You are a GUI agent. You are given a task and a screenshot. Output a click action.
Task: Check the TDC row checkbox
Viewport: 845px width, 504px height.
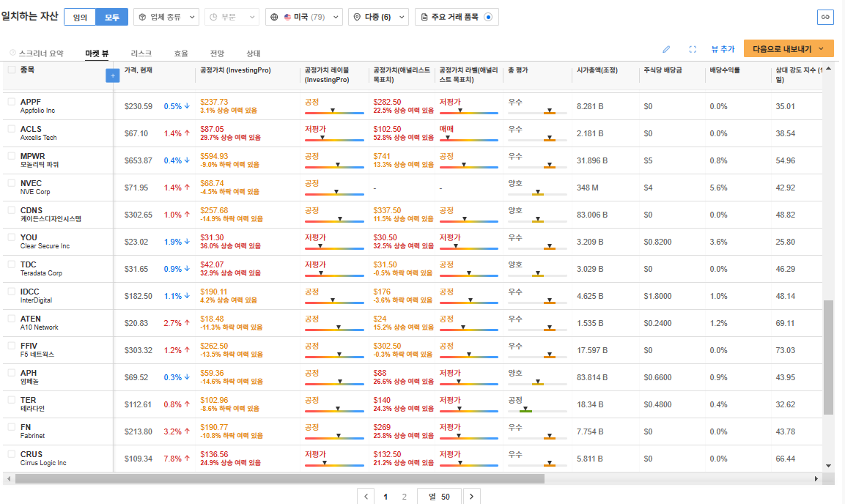11,264
